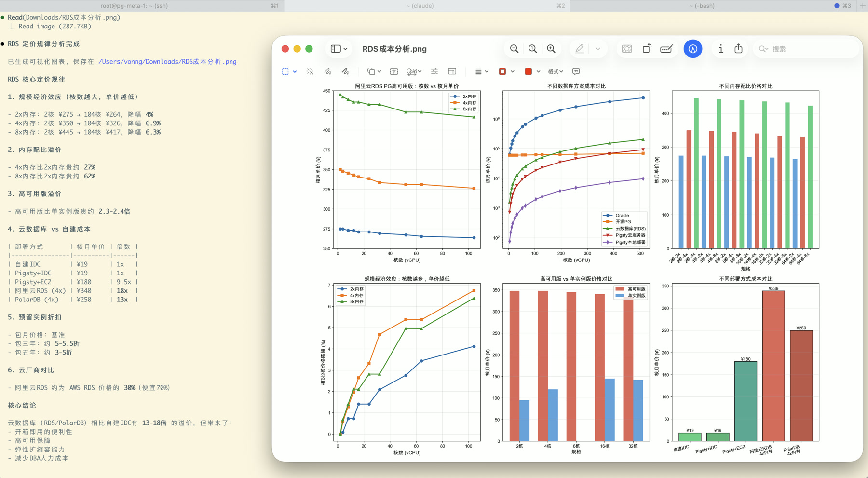Open the Adjust Color controls
This screenshot has width=868, height=478.
(x=434, y=71)
